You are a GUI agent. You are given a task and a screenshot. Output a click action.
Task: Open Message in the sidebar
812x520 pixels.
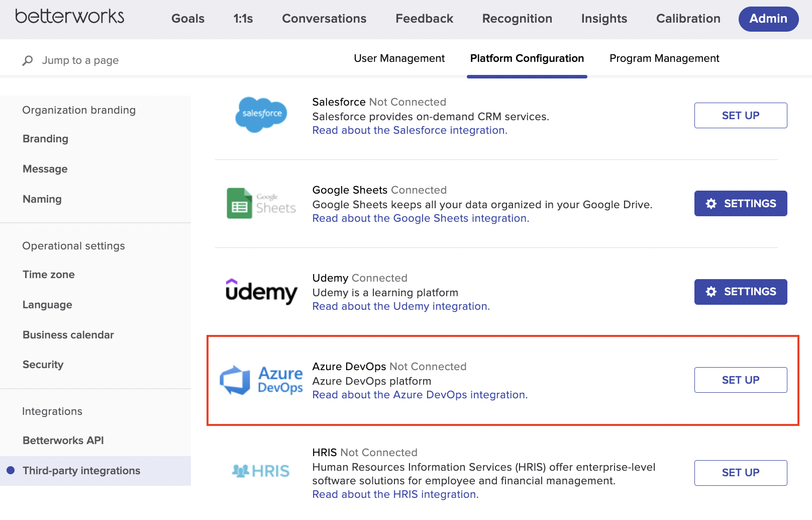click(45, 169)
